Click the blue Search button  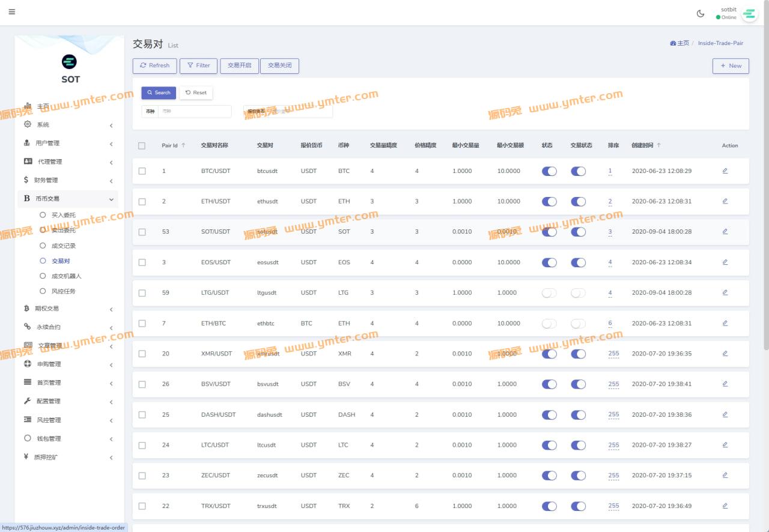tap(159, 92)
